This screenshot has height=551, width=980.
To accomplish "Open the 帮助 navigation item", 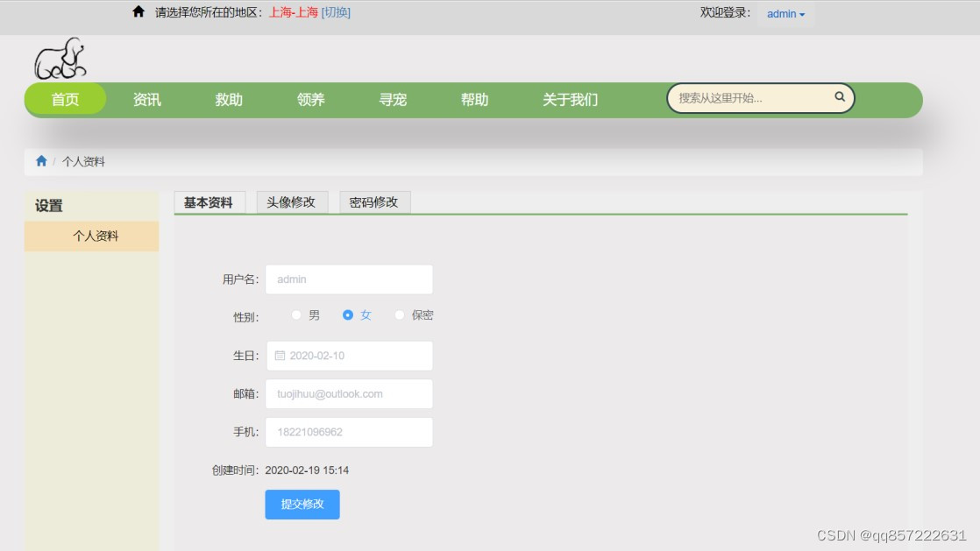I will click(474, 99).
